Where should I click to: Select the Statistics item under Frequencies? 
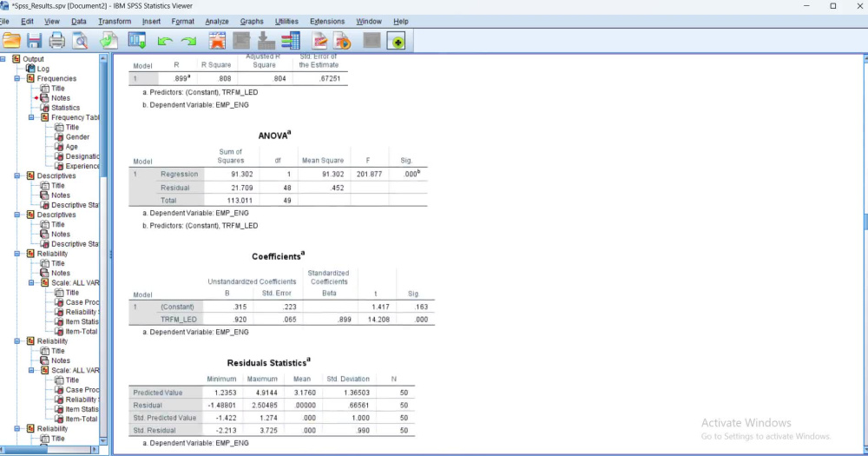tap(65, 108)
